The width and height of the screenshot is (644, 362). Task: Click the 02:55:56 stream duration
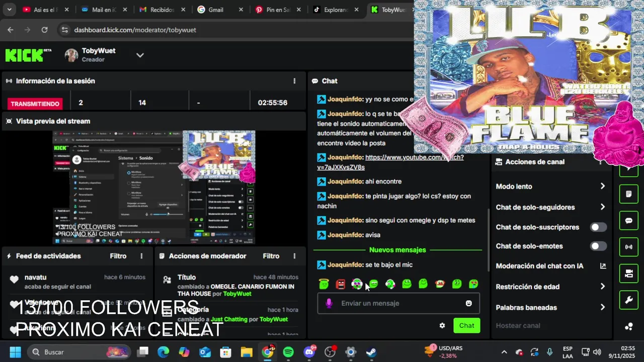tap(273, 103)
